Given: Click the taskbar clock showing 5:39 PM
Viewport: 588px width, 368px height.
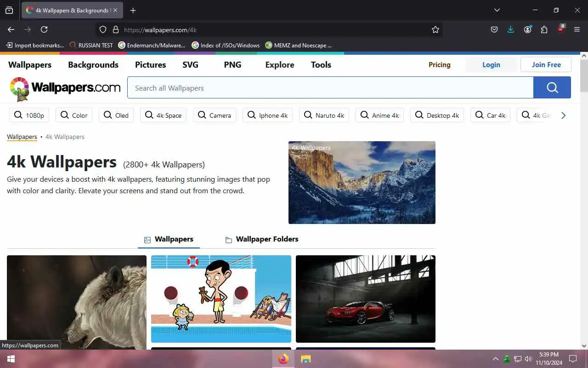Looking at the screenshot, I should click(548, 359).
